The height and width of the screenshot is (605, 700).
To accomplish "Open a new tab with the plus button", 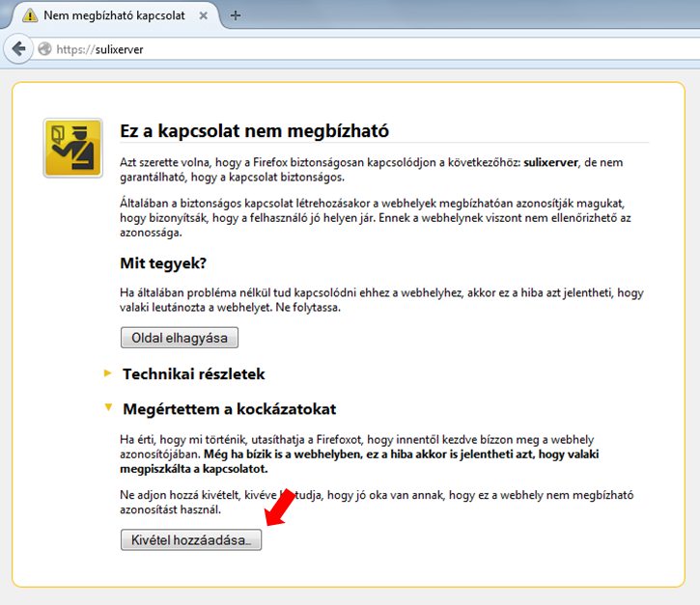I will (236, 15).
